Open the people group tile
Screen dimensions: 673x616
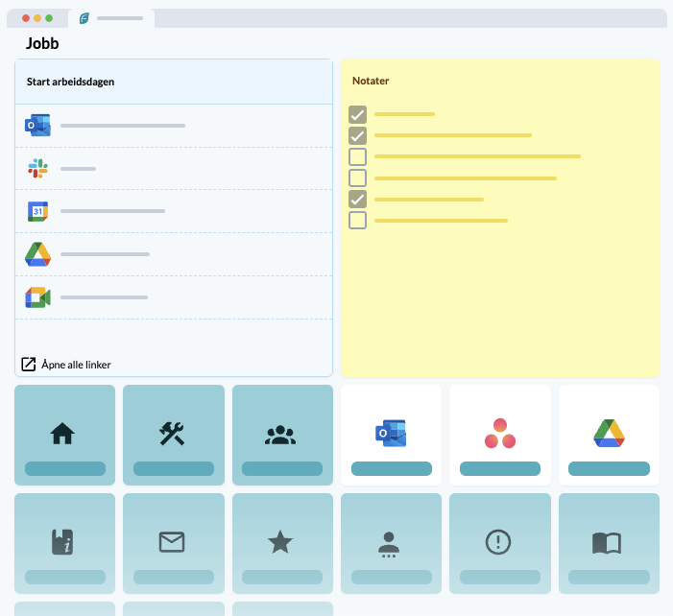pyautogui.click(x=282, y=435)
